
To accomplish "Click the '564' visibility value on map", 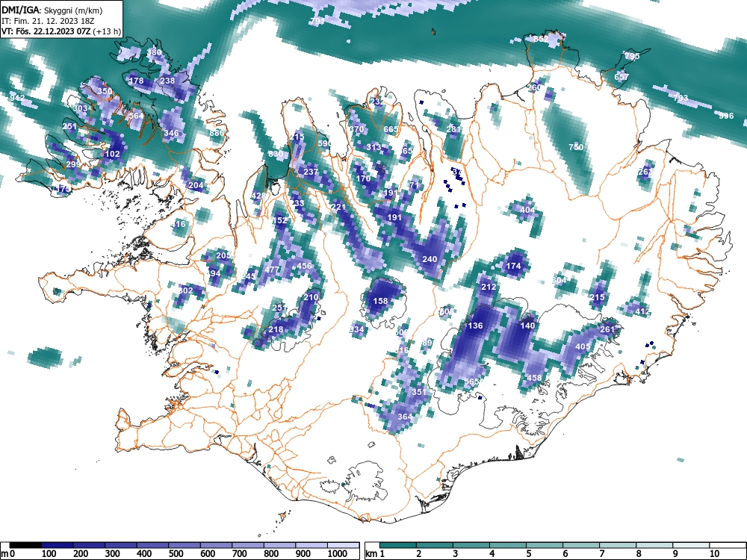I will click(x=136, y=116).
